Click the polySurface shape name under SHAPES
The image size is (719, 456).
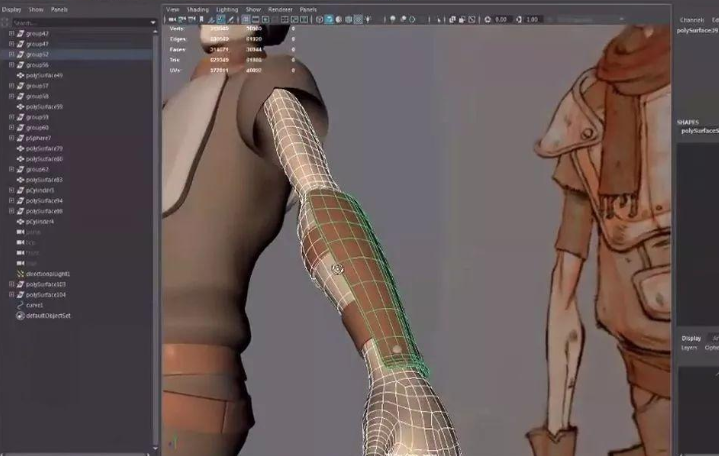point(700,131)
